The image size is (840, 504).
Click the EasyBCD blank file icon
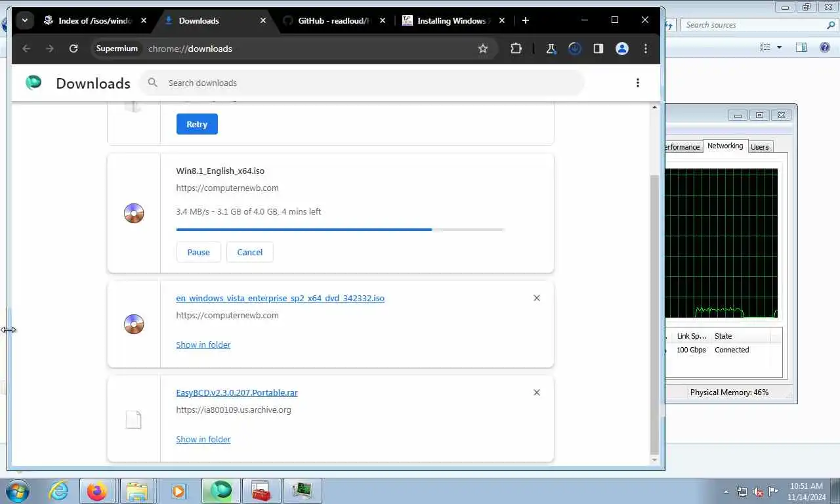134,419
